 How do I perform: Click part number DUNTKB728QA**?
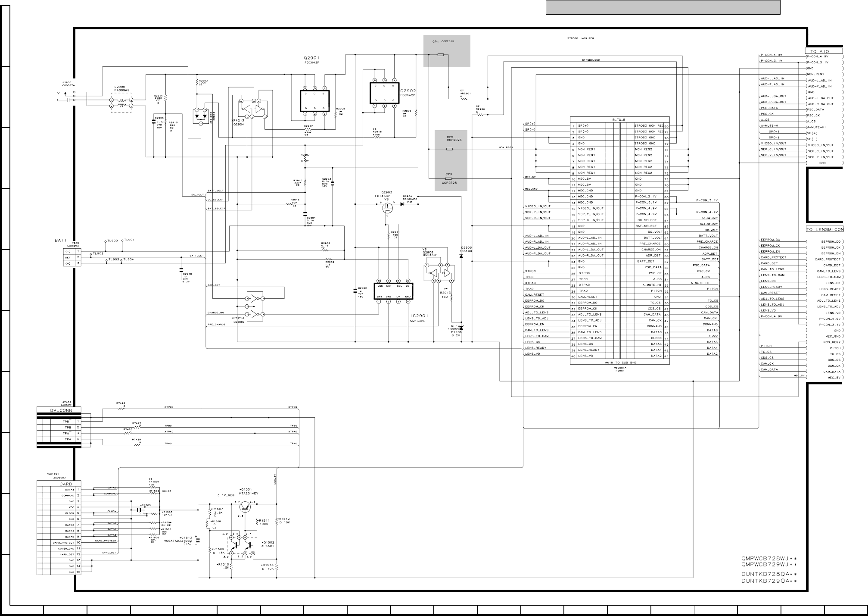tap(769, 575)
